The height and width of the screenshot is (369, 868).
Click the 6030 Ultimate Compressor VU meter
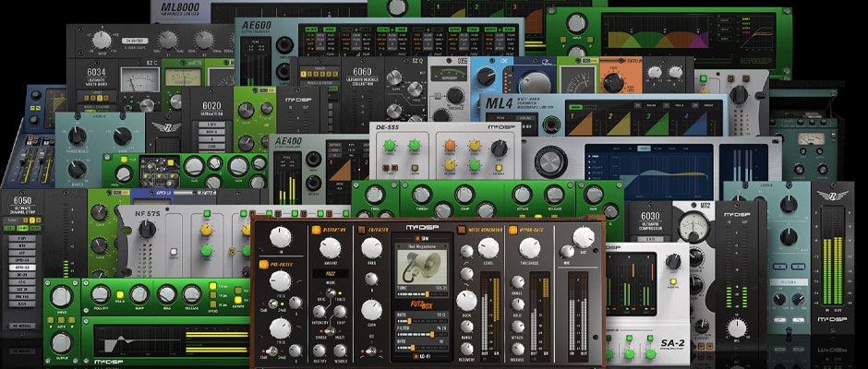click(x=688, y=228)
